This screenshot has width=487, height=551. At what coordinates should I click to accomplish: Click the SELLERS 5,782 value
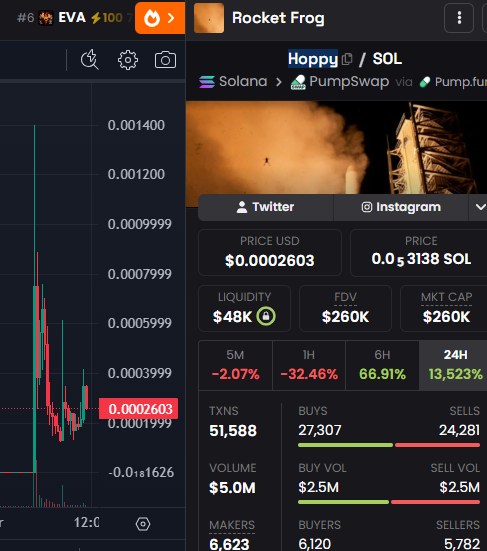(462, 544)
